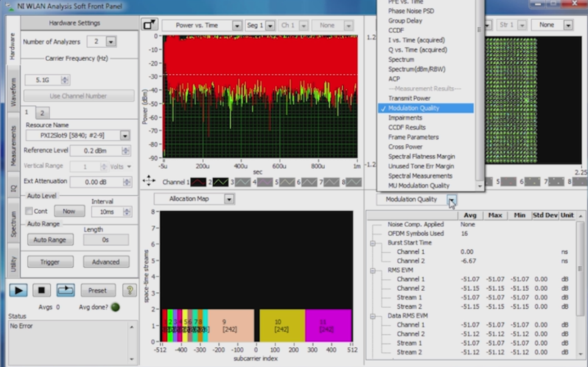Click the undock graph icon above Power plot
The image size is (588, 367).
[x=149, y=25]
